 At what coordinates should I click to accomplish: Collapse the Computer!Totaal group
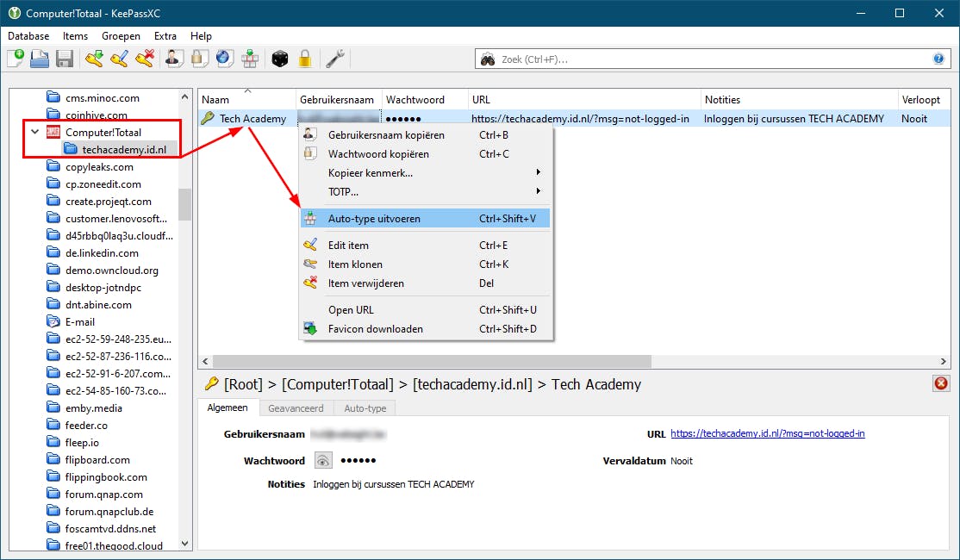(x=34, y=132)
